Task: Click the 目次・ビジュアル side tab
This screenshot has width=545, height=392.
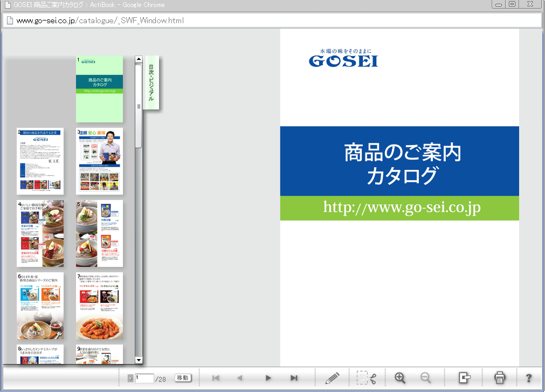Action: pos(151,82)
